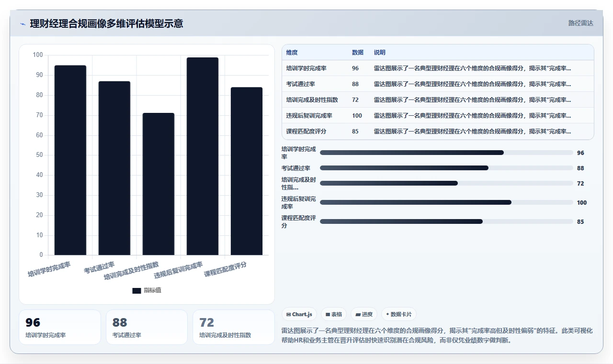Click the 违规后复训完成率 bar in the chart

click(x=203, y=156)
